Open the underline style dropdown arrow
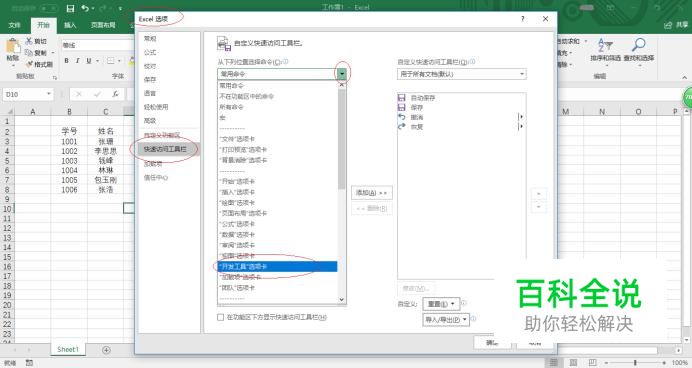692x368 pixels. pyautogui.click(x=97, y=61)
